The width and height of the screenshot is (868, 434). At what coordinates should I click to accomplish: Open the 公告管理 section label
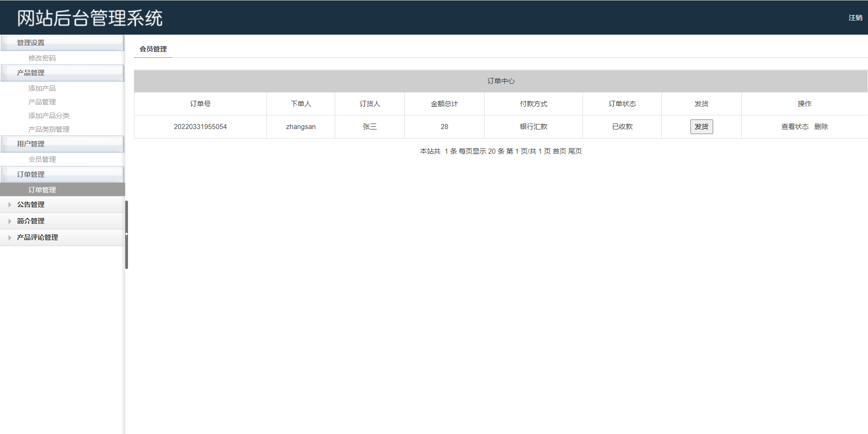pos(31,205)
